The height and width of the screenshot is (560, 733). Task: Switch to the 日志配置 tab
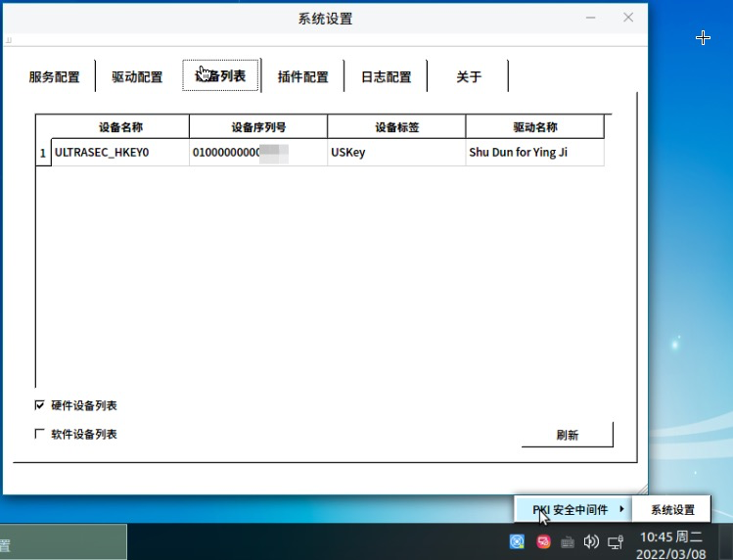pyautogui.click(x=386, y=76)
